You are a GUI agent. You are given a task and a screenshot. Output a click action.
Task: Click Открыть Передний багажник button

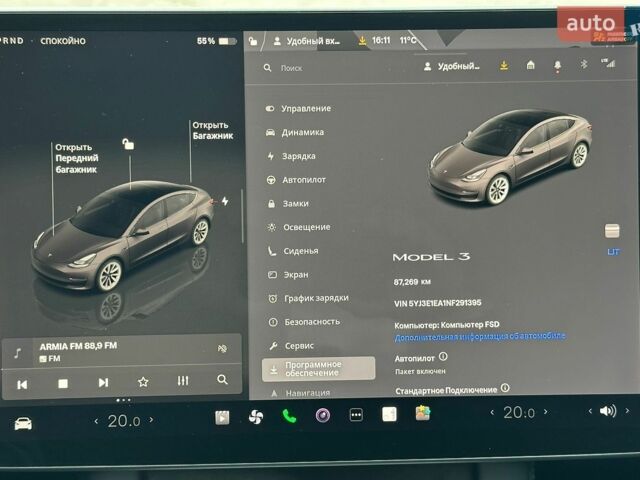pyautogui.click(x=77, y=158)
